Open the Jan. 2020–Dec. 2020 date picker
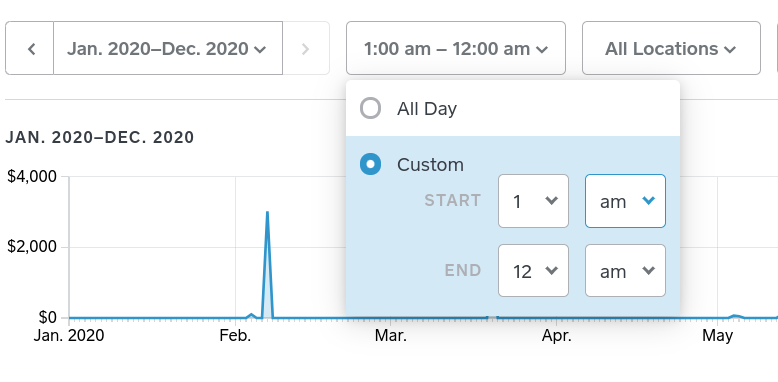This screenshot has width=778, height=382. tap(168, 49)
